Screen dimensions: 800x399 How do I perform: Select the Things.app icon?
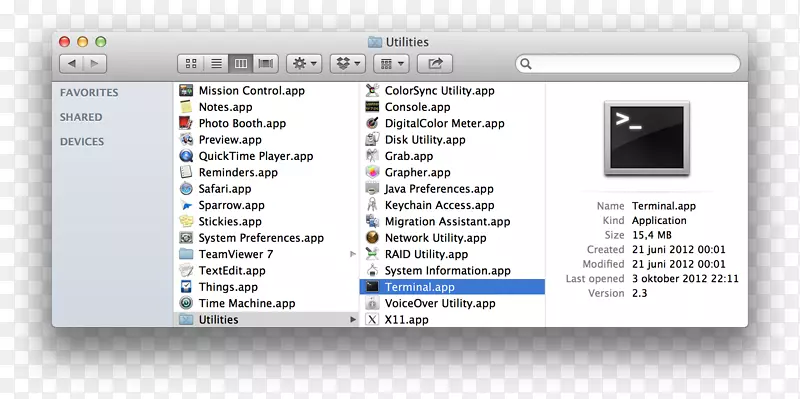(186, 287)
